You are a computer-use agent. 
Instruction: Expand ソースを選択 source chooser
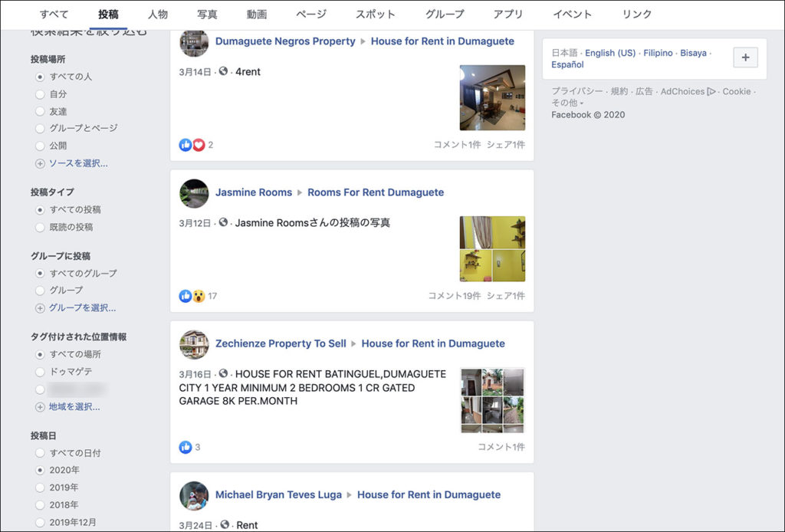coord(71,163)
